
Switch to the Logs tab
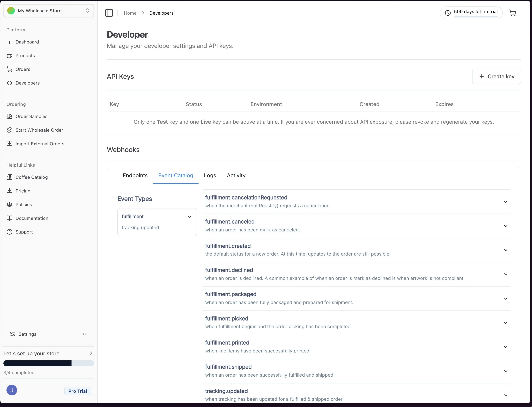[x=210, y=175]
